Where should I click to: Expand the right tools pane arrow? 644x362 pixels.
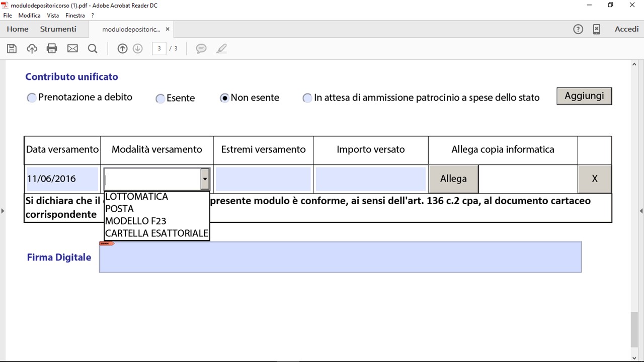[x=641, y=211]
